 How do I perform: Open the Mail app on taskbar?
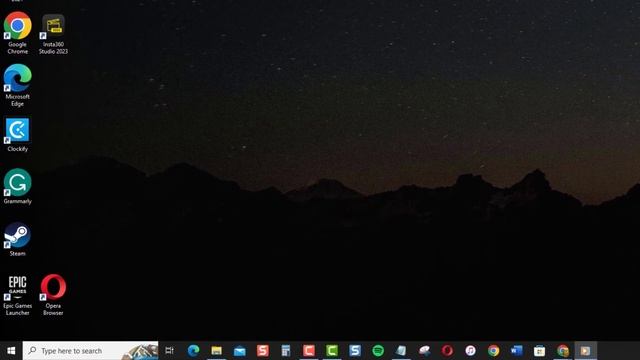pos(240,351)
